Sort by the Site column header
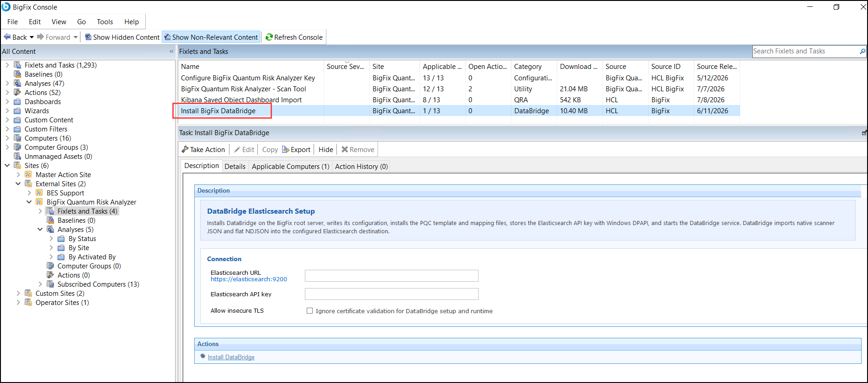Viewport: 868px width, 383px height. point(394,67)
